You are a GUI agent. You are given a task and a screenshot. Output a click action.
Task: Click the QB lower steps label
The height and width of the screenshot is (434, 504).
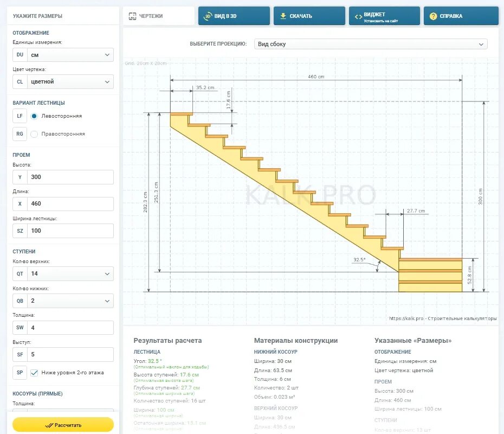click(20, 301)
